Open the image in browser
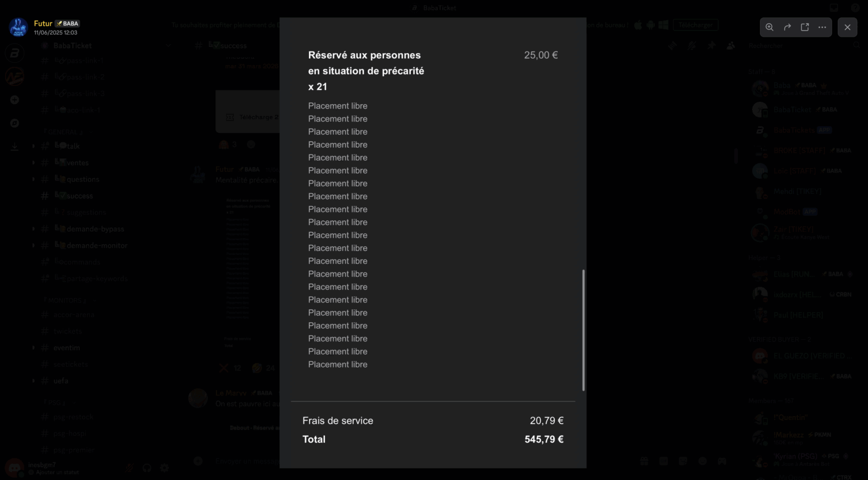The height and width of the screenshot is (480, 868). tap(805, 27)
